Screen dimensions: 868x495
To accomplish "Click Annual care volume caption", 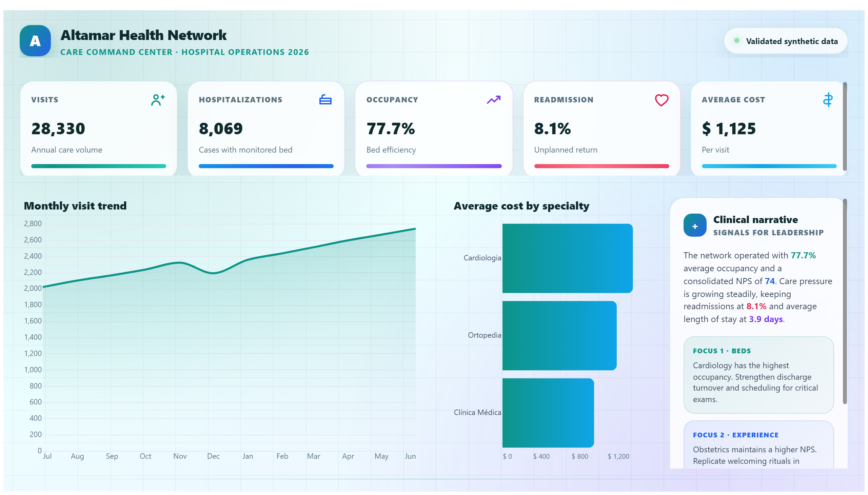I will pyautogui.click(x=67, y=150).
